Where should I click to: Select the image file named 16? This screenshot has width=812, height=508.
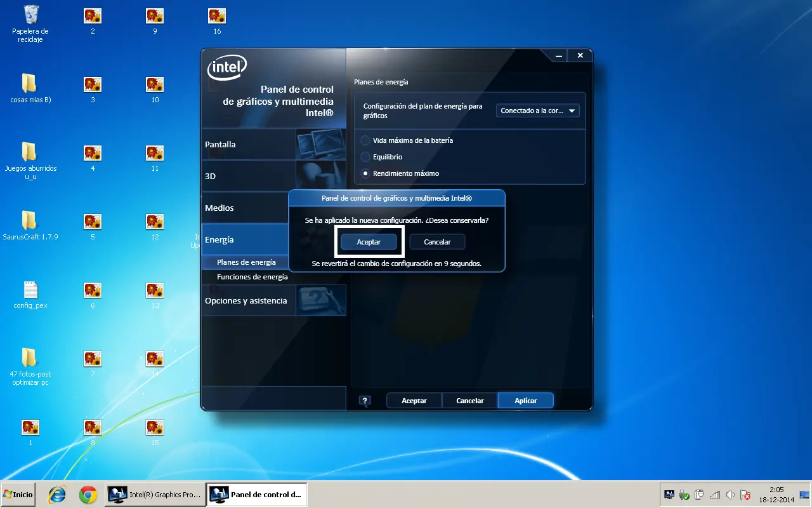click(217, 20)
